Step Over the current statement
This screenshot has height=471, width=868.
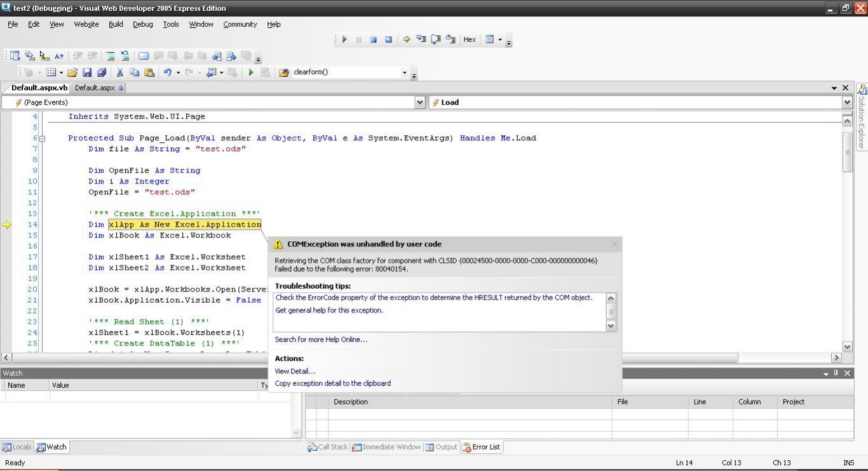click(x=436, y=39)
